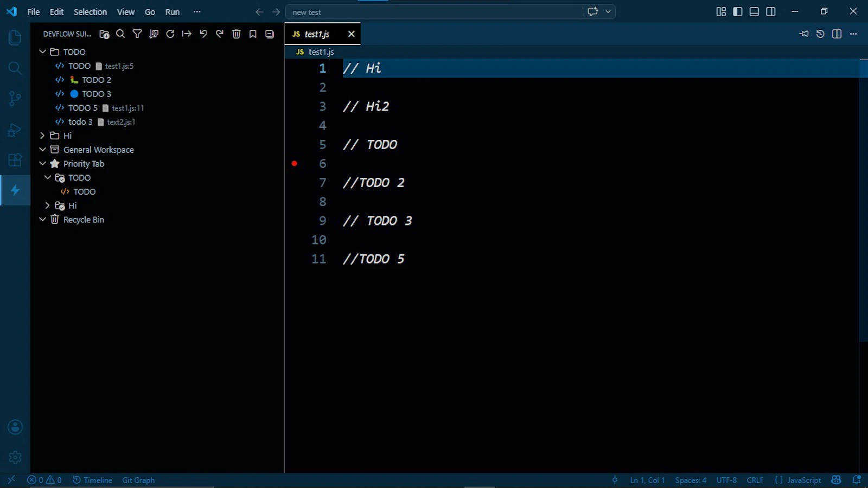This screenshot has width=868, height=488.
Task: Click the open changes icon in editor toolbar
Action: tap(804, 34)
